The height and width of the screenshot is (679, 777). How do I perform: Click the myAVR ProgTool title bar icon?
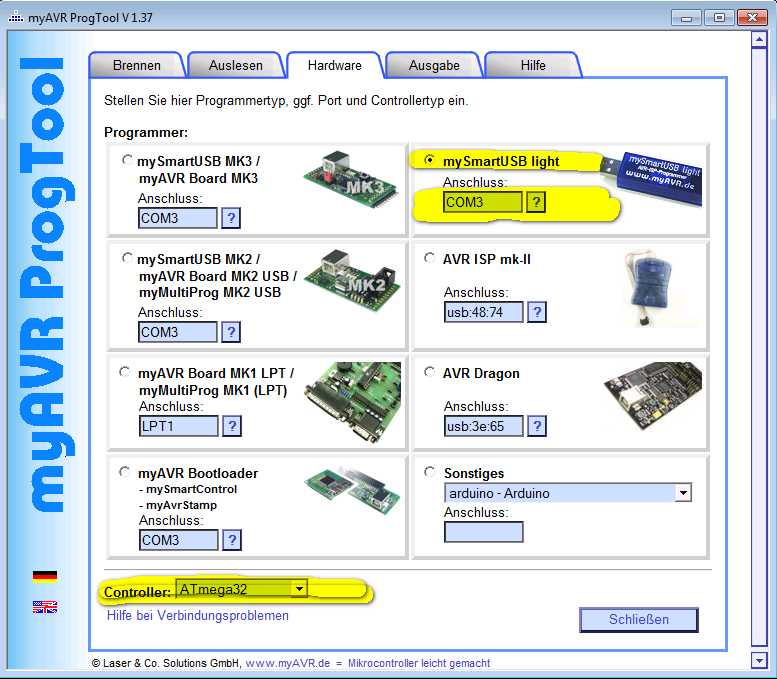16,17
